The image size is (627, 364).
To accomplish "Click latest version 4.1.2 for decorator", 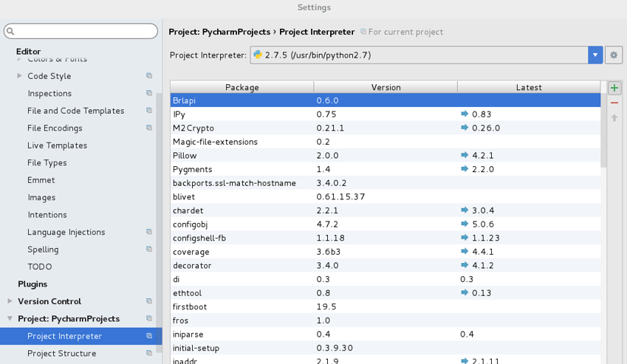I will pos(483,265).
